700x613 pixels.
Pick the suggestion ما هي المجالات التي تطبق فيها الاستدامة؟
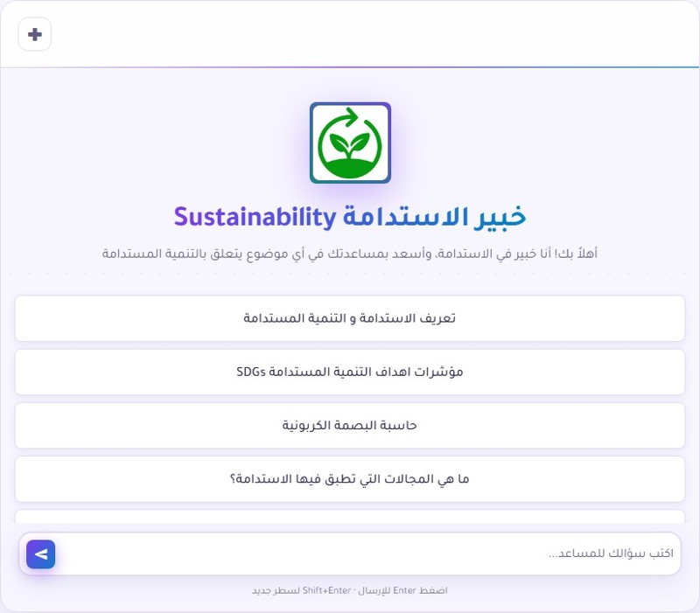(350, 478)
